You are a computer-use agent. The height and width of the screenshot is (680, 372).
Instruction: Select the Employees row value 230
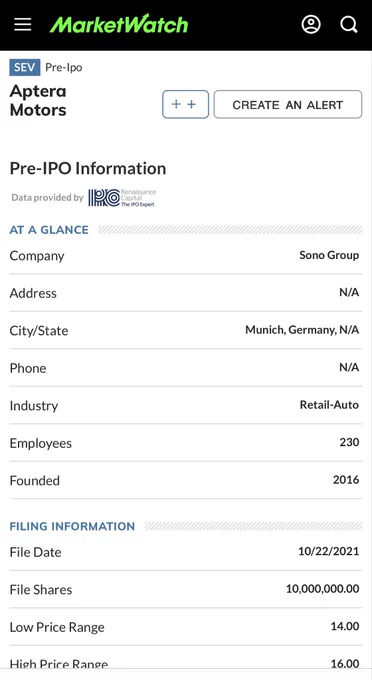(349, 442)
